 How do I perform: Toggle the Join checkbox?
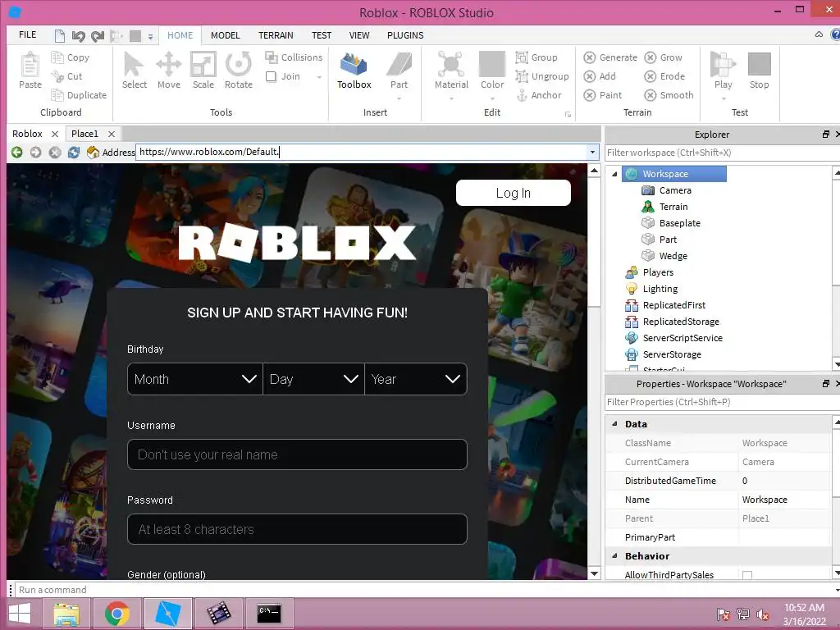click(271, 76)
